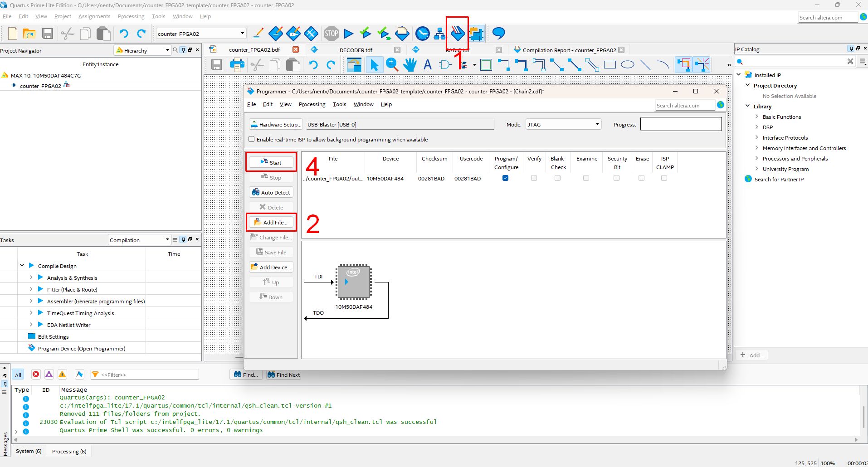The height and width of the screenshot is (467, 868).
Task: Switch to the Processing (8) messages tab
Action: click(x=69, y=451)
